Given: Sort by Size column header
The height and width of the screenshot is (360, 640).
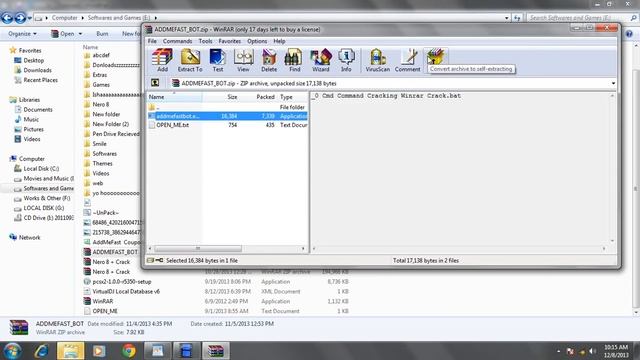Looking at the screenshot, I should pos(220,97).
